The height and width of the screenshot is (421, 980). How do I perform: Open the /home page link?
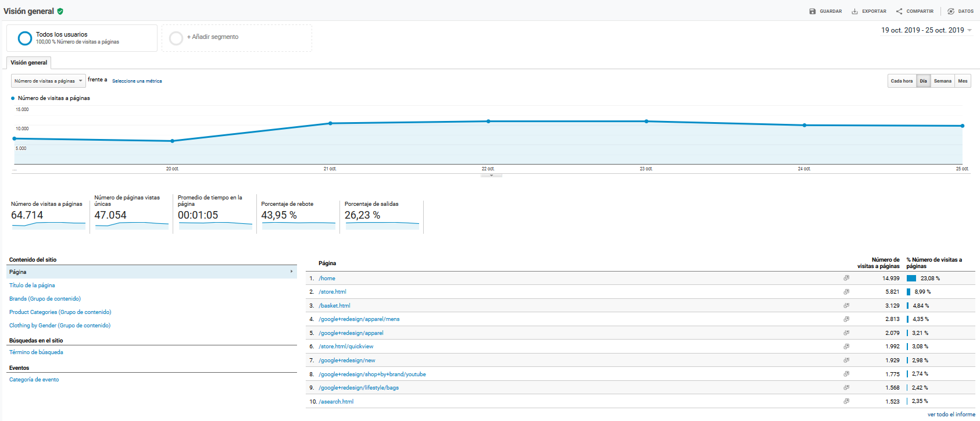(x=327, y=279)
